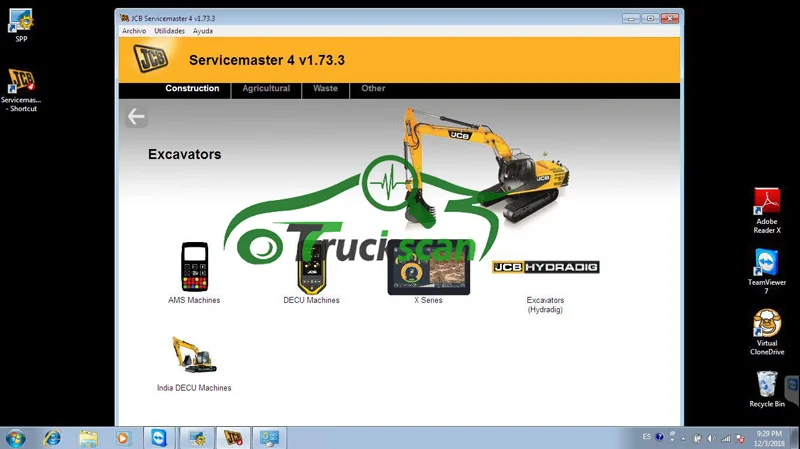Launch Internet Explorer from taskbar
This screenshot has height=449, width=800.
click(x=52, y=438)
